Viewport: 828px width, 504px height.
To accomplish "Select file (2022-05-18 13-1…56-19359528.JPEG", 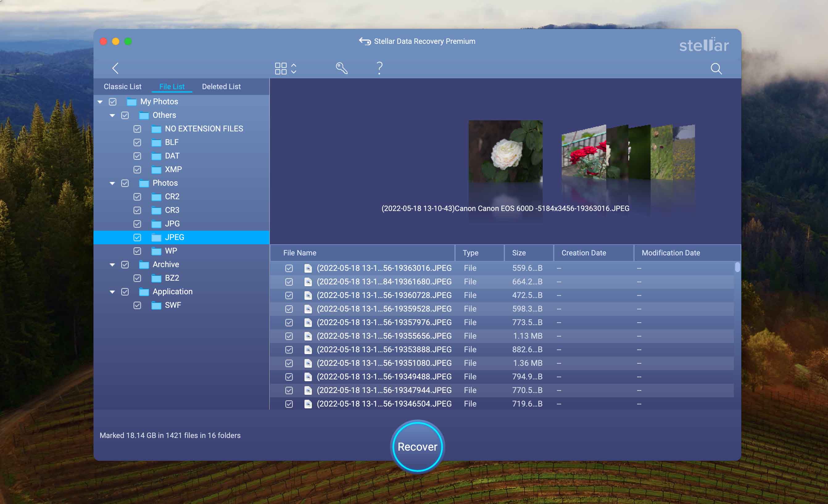I will (502, 309).
